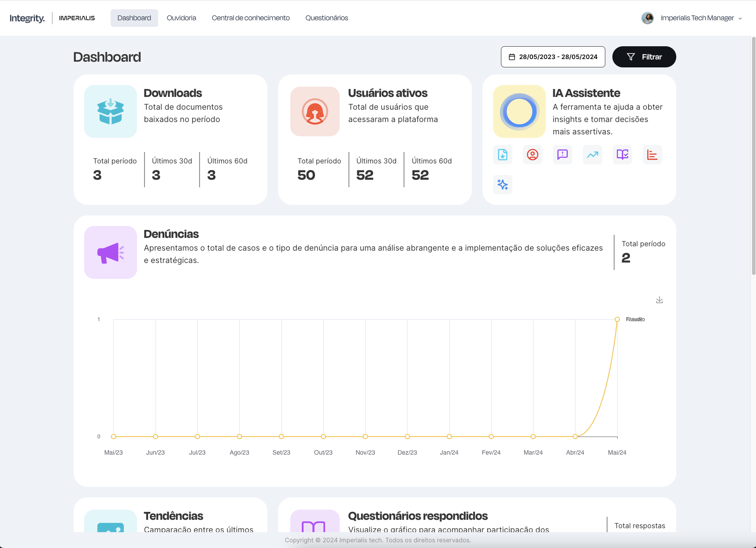Click Denúncias Total período value 2
This screenshot has height=548, width=756.
626,258
